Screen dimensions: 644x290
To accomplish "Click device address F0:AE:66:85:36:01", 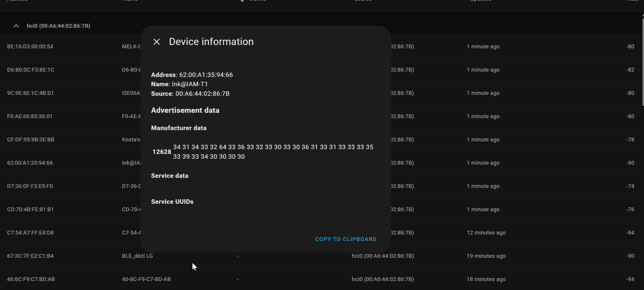I will click(30, 116).
